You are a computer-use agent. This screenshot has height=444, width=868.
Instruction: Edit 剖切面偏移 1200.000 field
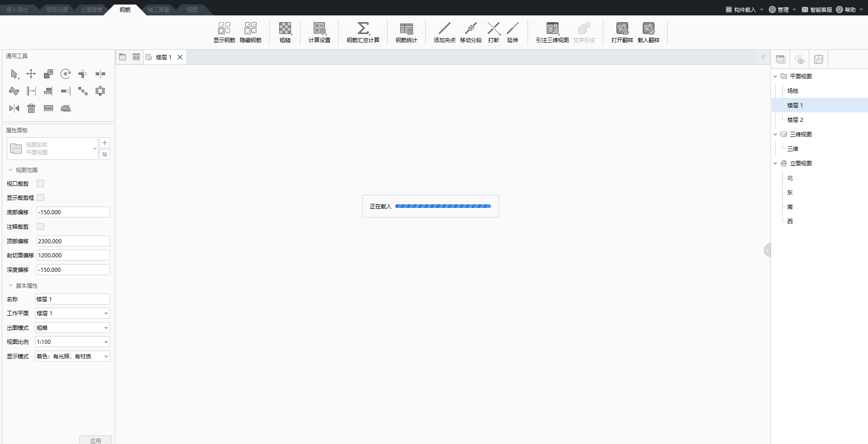[73, 255]
